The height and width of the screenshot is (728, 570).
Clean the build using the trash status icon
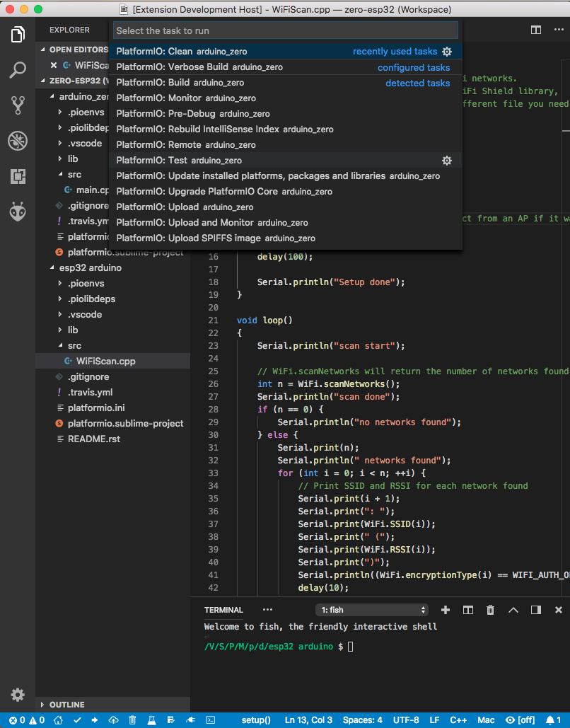click(132, 720)
